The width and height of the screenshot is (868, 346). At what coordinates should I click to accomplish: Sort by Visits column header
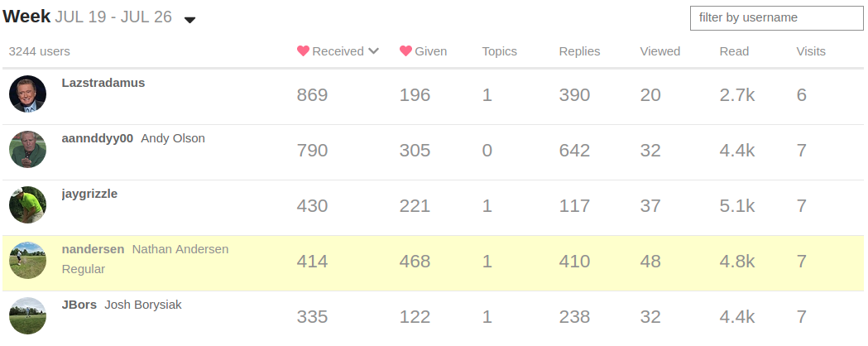tap(811, 51)
